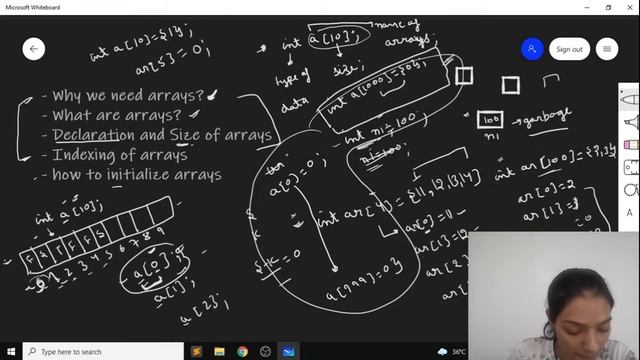Image resolution: width=640 pixels, height=360 pixels.
Task: Open Google Chrome from taskbar
Action: (x=242, y=351)
